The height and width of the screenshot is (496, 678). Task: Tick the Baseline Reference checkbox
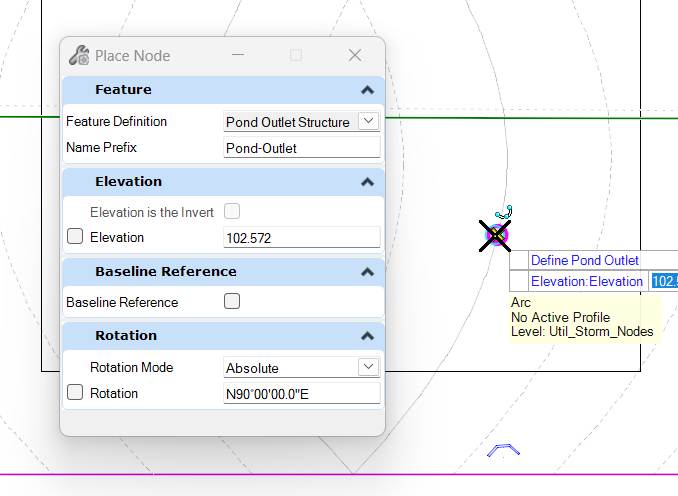(232, 302)
